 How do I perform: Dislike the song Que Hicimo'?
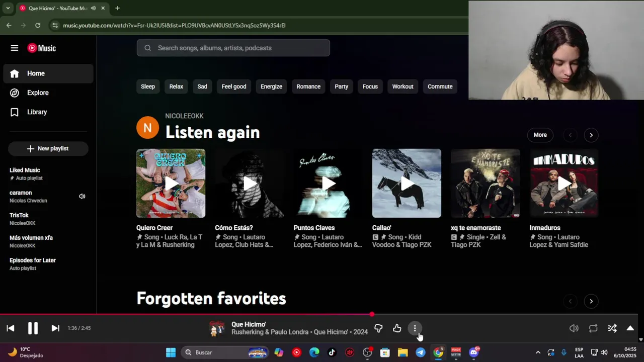[378, 328]
